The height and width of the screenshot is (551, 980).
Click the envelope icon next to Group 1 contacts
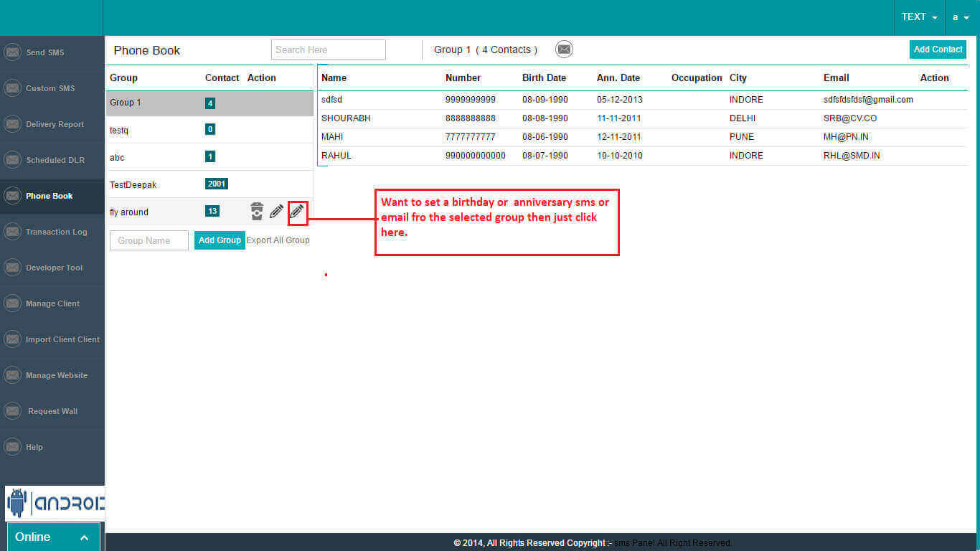click(565, 50)
